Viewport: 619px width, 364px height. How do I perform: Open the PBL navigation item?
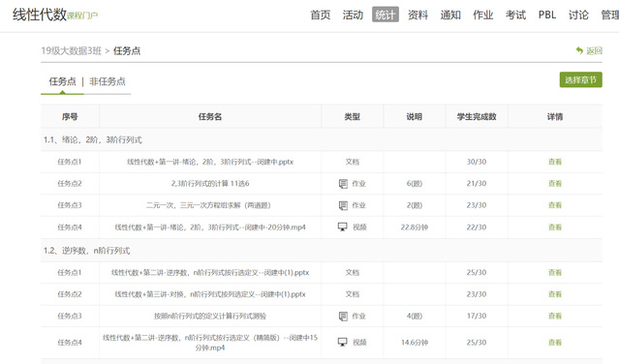point(547,15)
